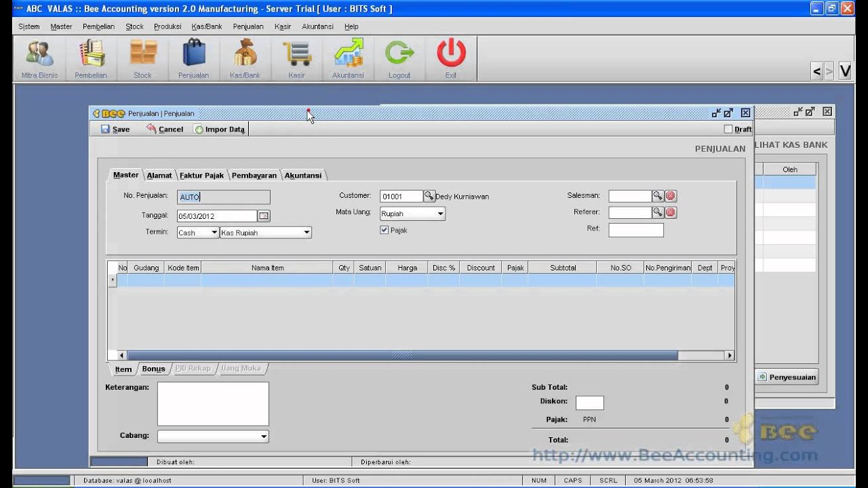Click the 'V' toolbar collapse button
The height and width of the screenshot is (488, 868).
pos(845,70)
